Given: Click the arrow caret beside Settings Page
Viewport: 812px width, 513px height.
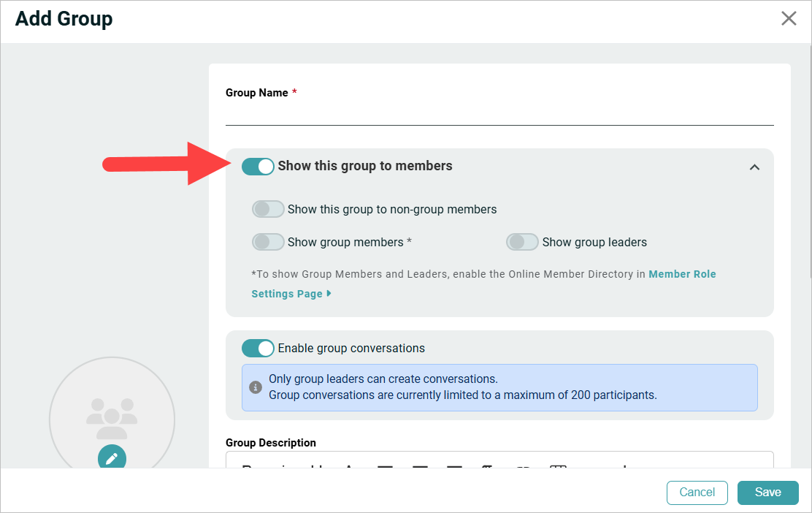Looking at the screenshot, I should (329, 293).
